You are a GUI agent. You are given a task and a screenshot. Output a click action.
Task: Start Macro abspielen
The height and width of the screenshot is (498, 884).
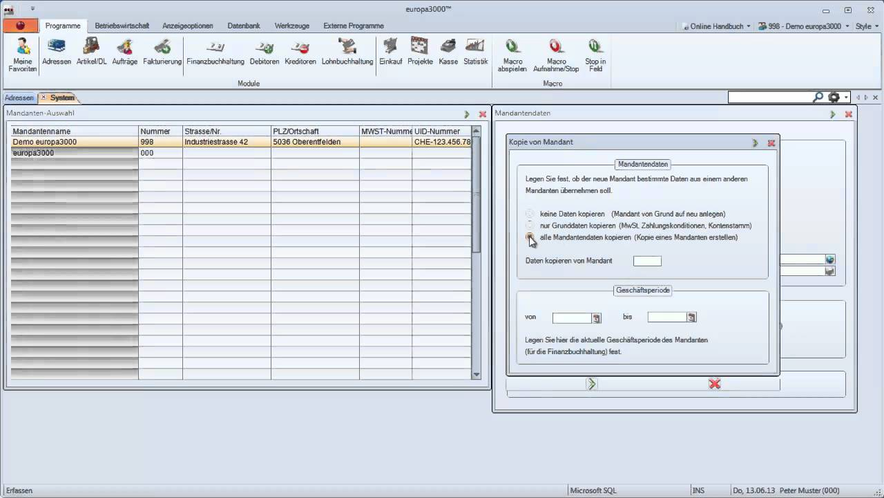coord(512,51)
